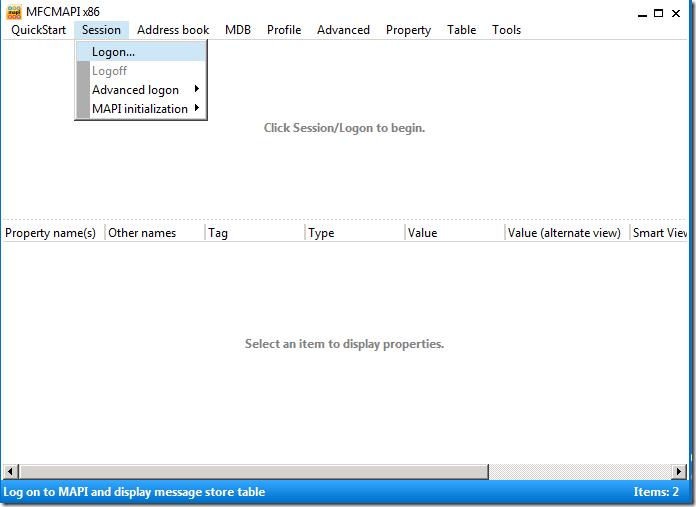
Task: Open the Tools menu
Action: [506, 30]
